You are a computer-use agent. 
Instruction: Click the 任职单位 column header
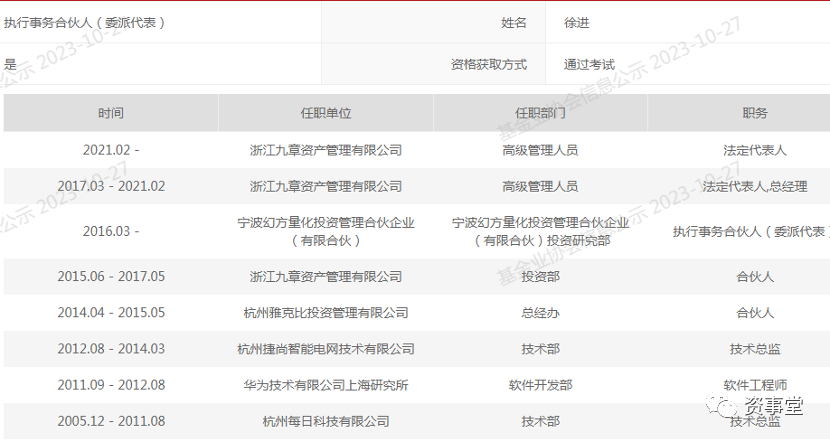326,113
